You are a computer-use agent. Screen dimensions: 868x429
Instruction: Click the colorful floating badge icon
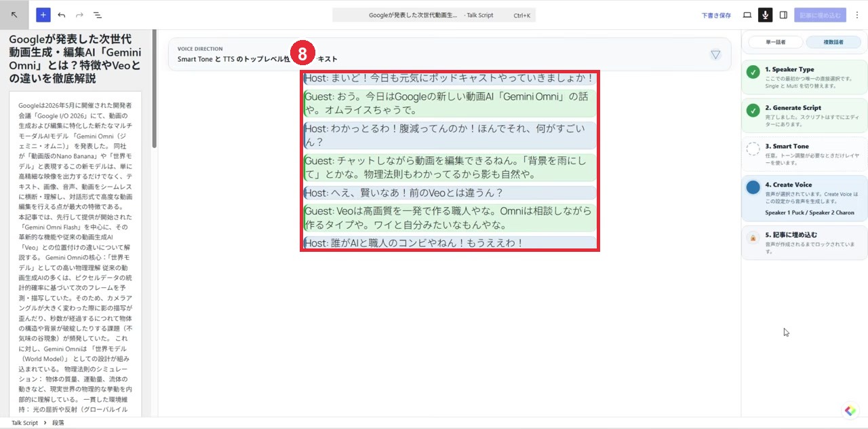point(850,411)
